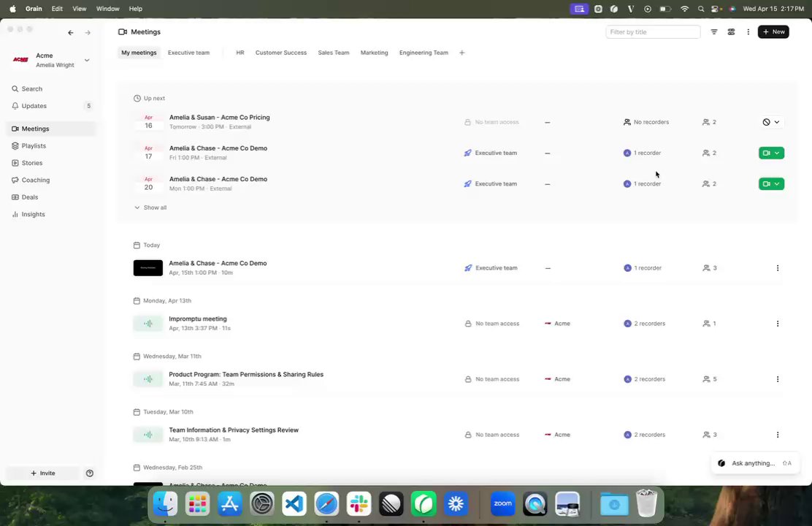The height and width of the screenshot is (526, 812).
Task: Click the New button
Action: [x=773, y=31]
